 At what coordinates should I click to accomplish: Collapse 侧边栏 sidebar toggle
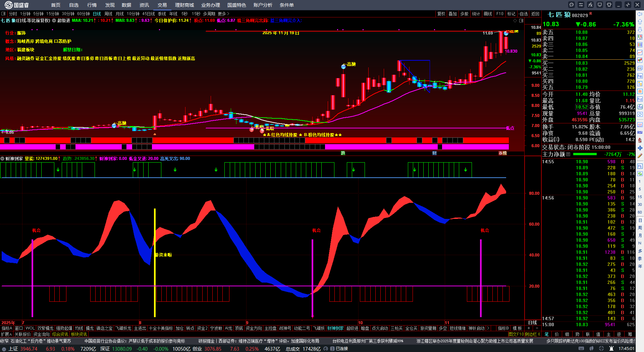click(x=532, y=334)
